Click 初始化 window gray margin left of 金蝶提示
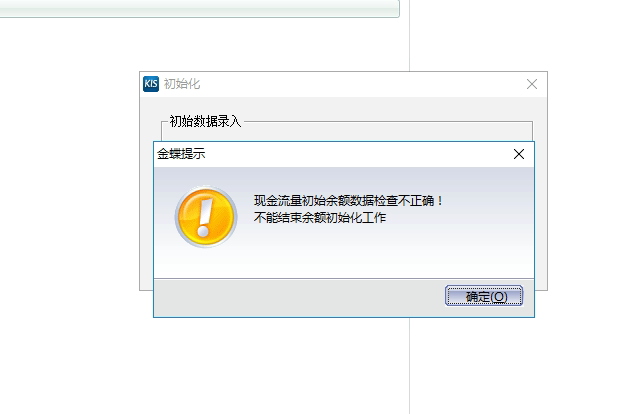633x414 pixels. 146,214
